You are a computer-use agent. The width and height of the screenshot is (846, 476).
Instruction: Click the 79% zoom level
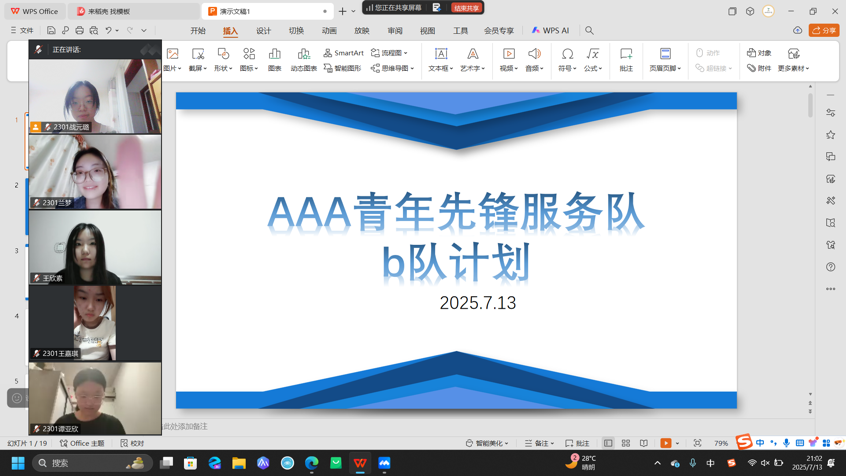721,443
